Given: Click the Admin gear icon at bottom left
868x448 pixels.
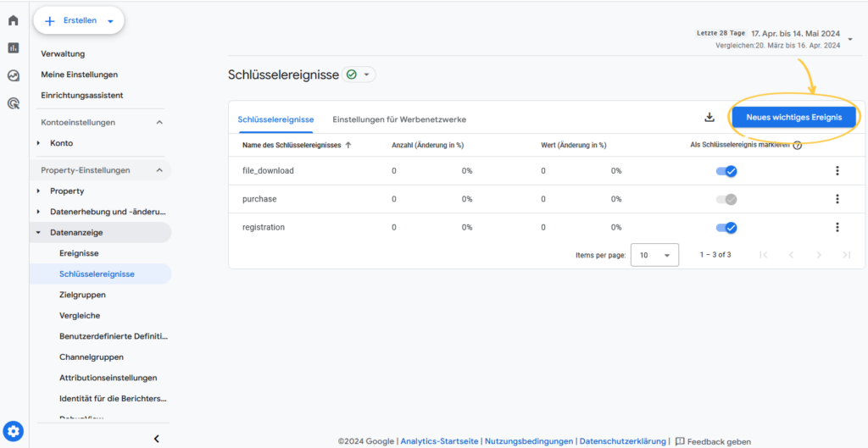Looking at the screenshot, I should click(14, 431).
